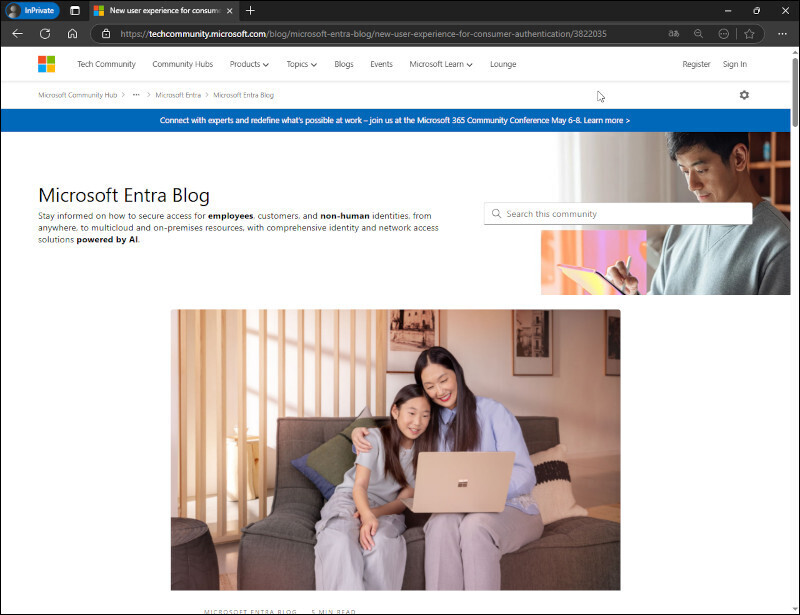
Task: Open browser Settings and more menu
Action: coord(782,34)
